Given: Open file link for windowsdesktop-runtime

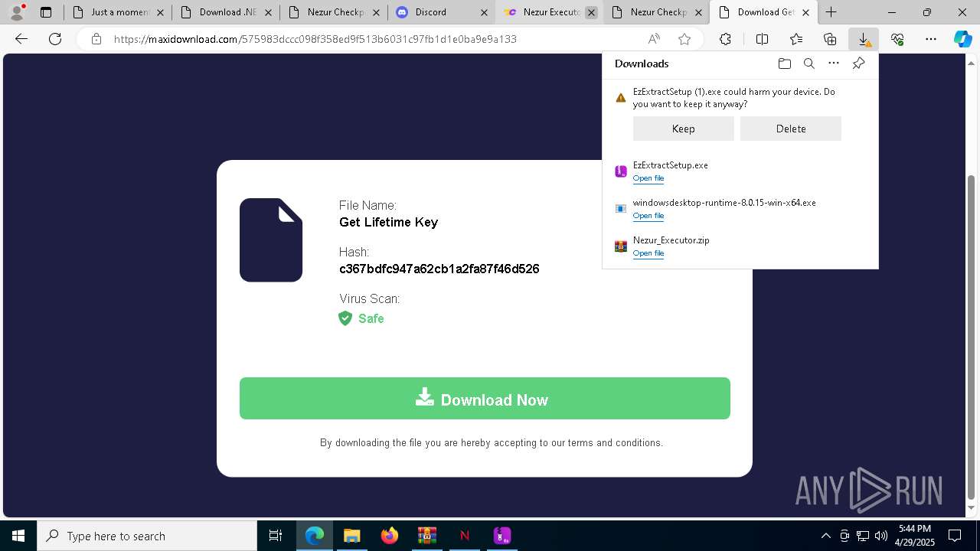Looking at the screenshot, I should pos(648,216).
